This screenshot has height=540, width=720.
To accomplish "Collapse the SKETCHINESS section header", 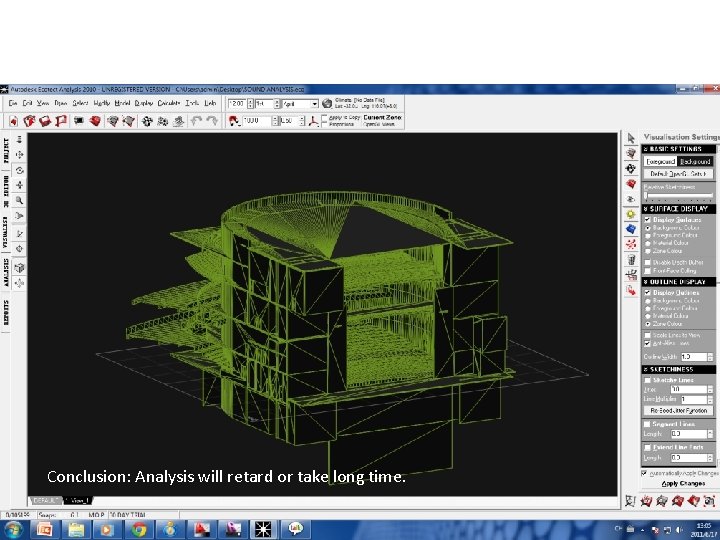I will click(679, 370).
